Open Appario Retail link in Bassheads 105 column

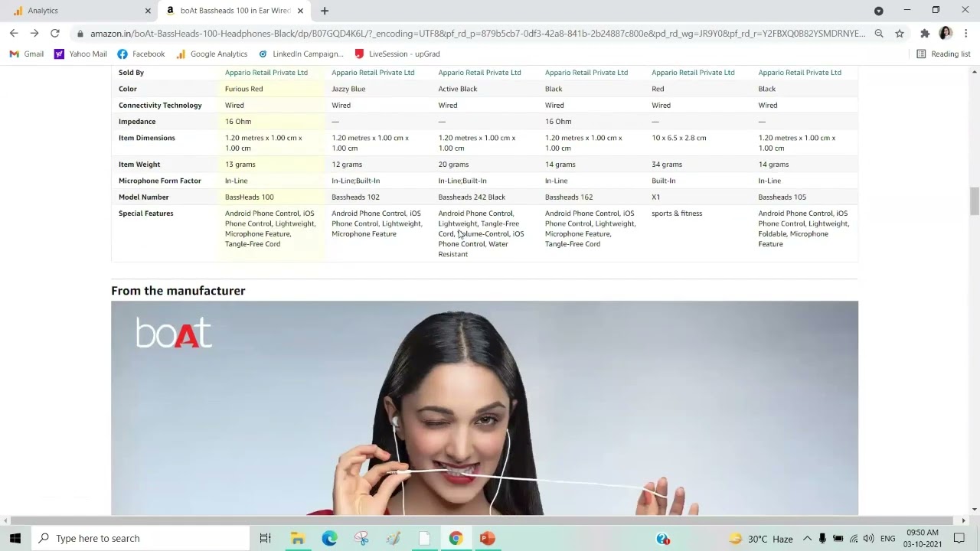[x=799, y=73]
